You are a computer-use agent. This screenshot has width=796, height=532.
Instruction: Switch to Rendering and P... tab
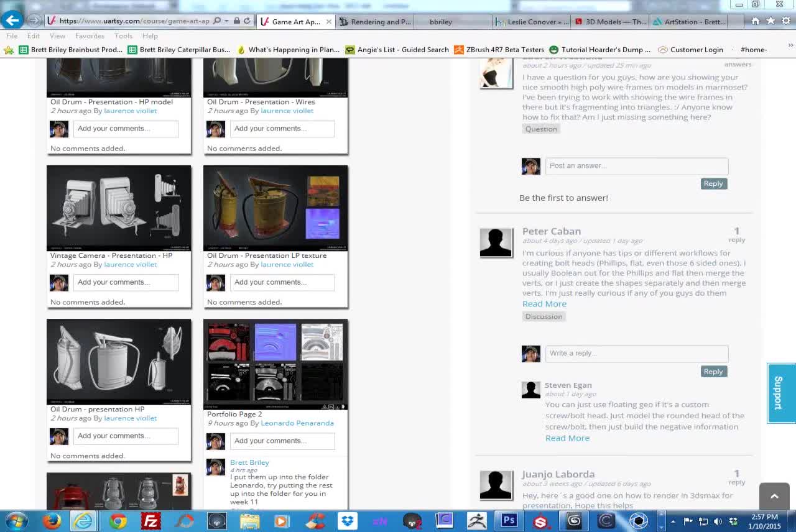[375, 22]
